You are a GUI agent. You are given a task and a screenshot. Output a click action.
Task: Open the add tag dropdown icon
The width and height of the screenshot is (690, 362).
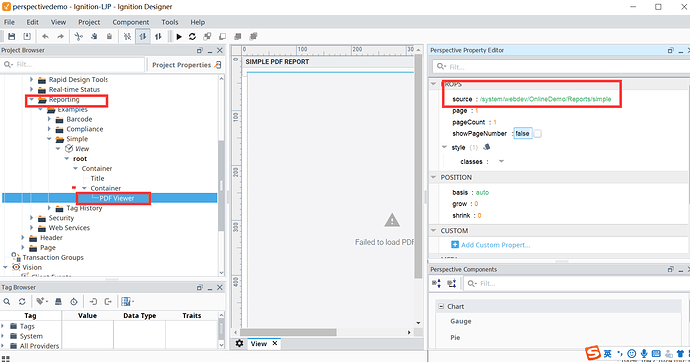pos(42,302)
